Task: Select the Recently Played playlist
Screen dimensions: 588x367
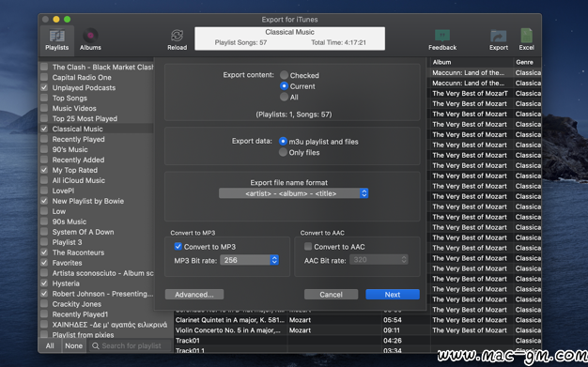Action: click(x=78, y=139)
